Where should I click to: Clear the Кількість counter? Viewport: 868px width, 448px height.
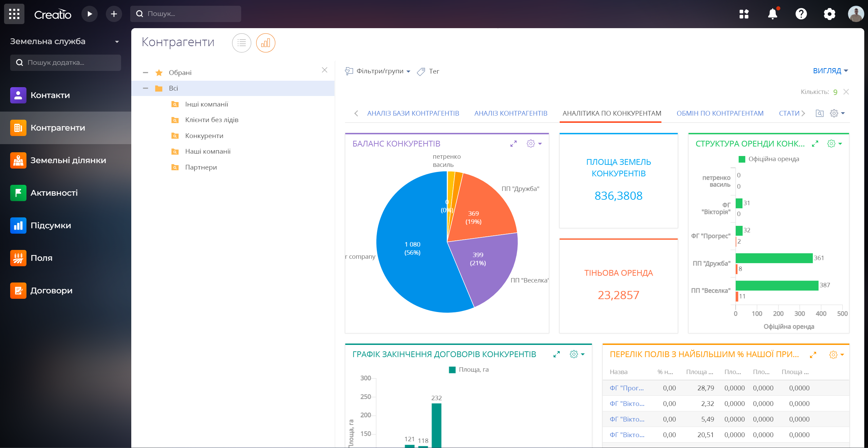point(846,92)
